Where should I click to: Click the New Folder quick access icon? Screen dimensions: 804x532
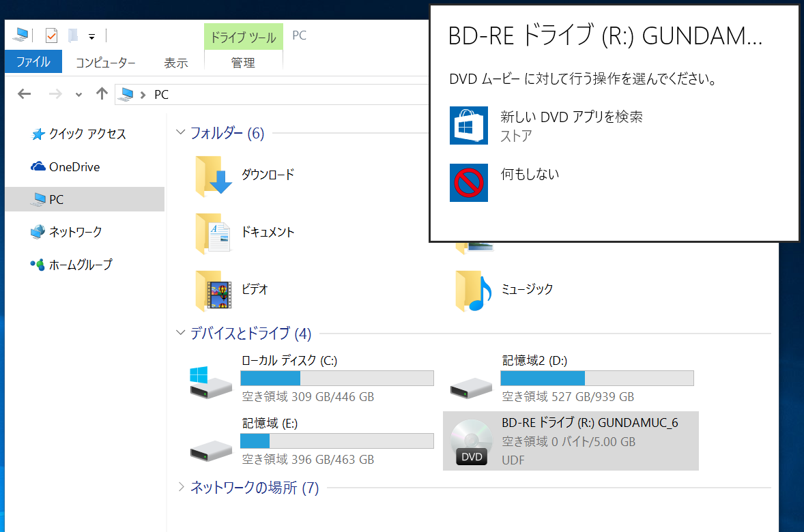pyautogui.click(x=73, y=35)
